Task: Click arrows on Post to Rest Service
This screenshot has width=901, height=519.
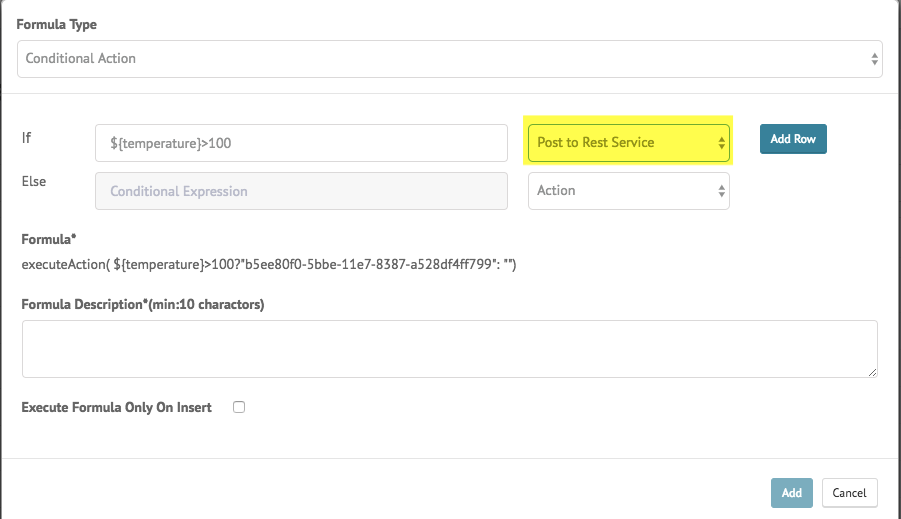Action: click(721, 143)
